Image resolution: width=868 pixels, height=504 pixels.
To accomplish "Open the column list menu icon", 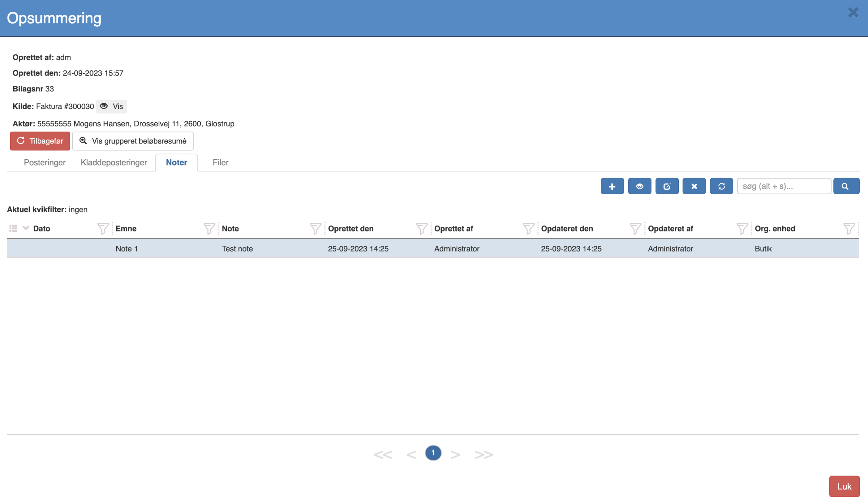I will pyautogui.click(x=13, y=228).
